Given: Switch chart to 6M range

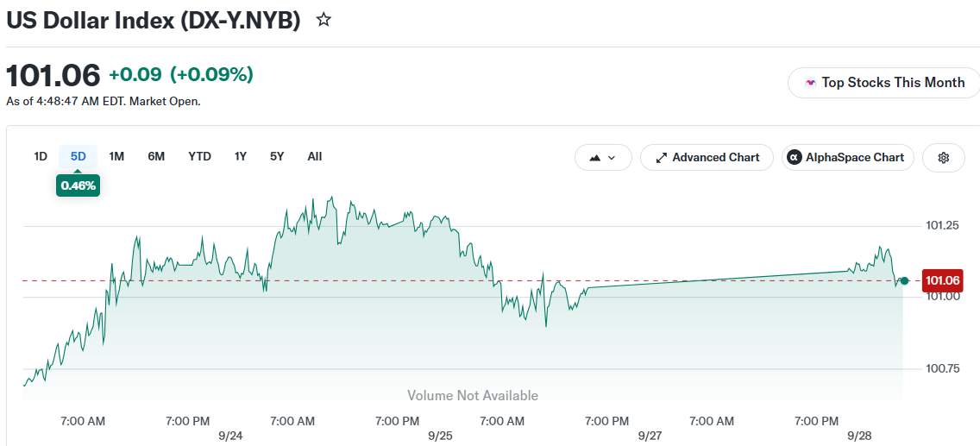Looking at the screenshot, I should point(156,157).
